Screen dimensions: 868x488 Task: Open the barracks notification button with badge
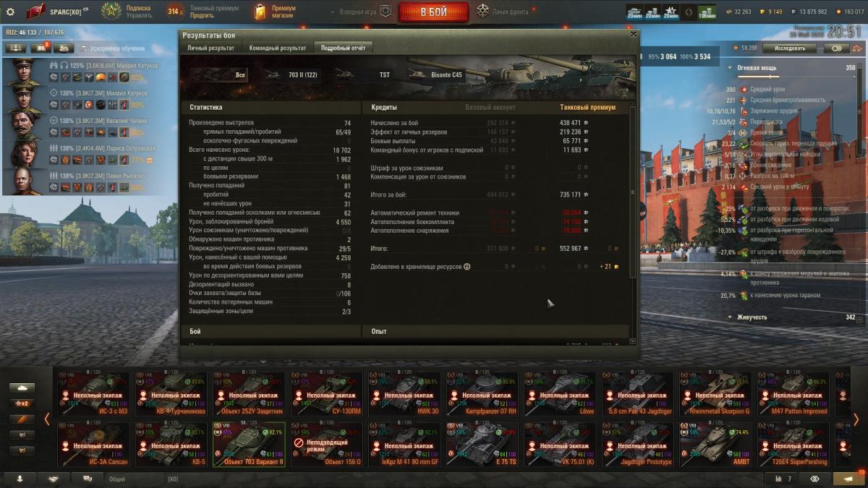tap(40, 48)
